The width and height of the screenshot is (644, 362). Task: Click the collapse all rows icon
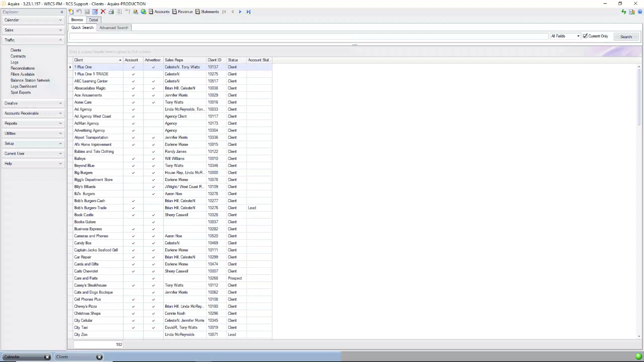(x=127, y=12)
